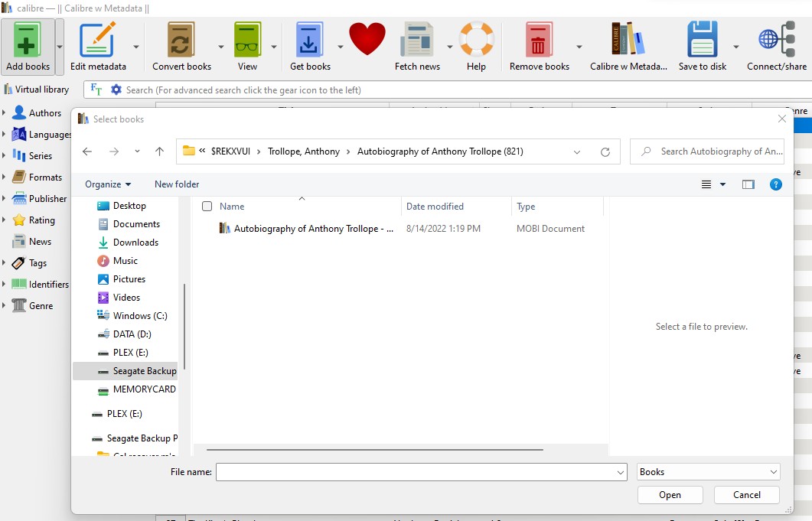The image size is (812, 521).
Task: Open View dropdown arrow
Action: pyautogui.click(x=274, y=47)
